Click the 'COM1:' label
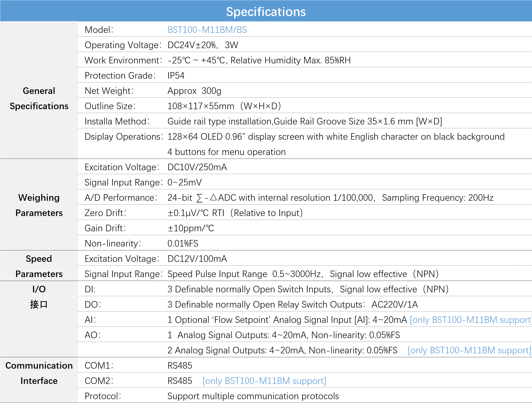This screenshot has width=532, height=403. click(x=99, y=365)
